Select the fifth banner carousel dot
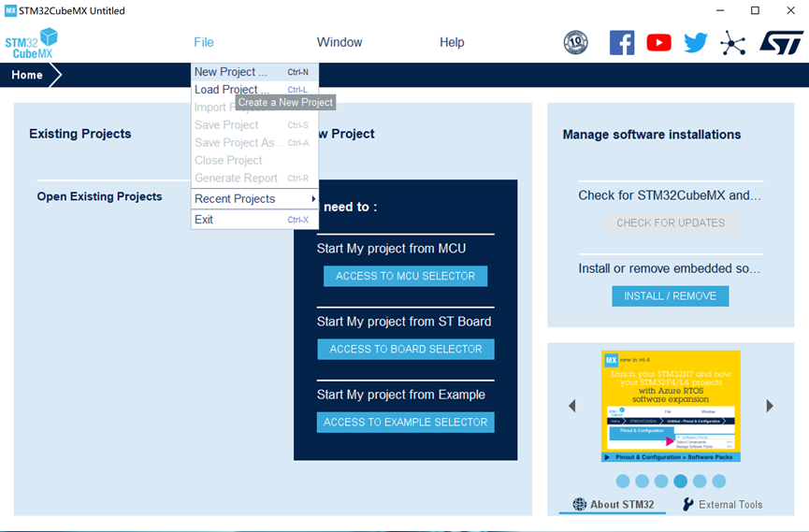Image resolution: width=809 pixels, height=532 pixels. coord(700,481)
